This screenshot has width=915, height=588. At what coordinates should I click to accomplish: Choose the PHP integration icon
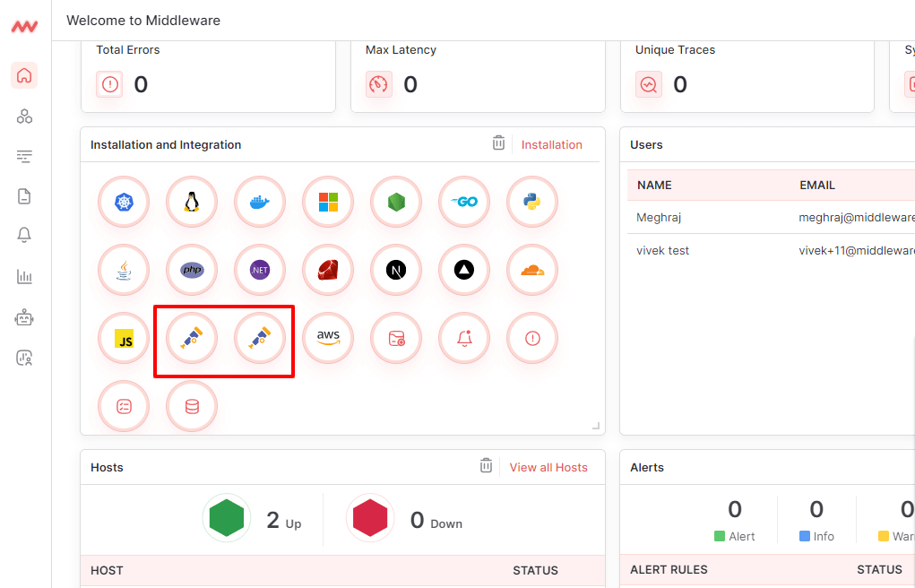coord(192,271)
